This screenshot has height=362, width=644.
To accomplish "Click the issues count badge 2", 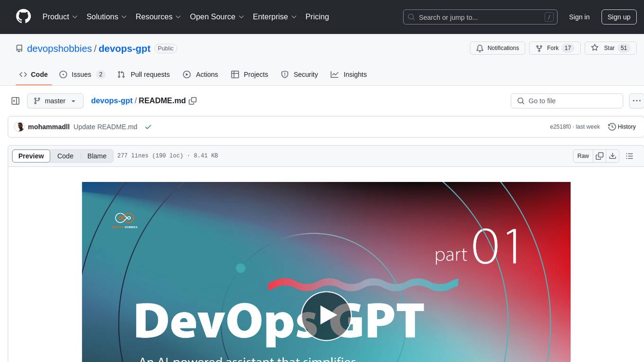I will [x=100, y=74].
